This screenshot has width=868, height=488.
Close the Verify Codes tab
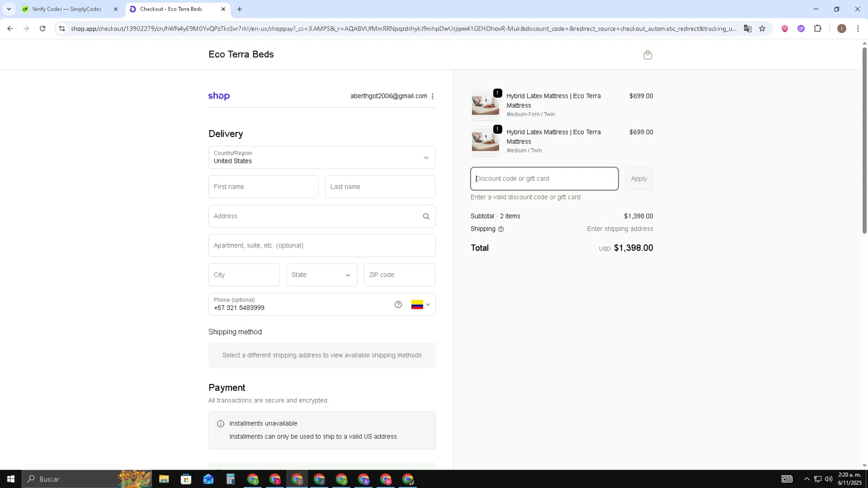(115, 9)
